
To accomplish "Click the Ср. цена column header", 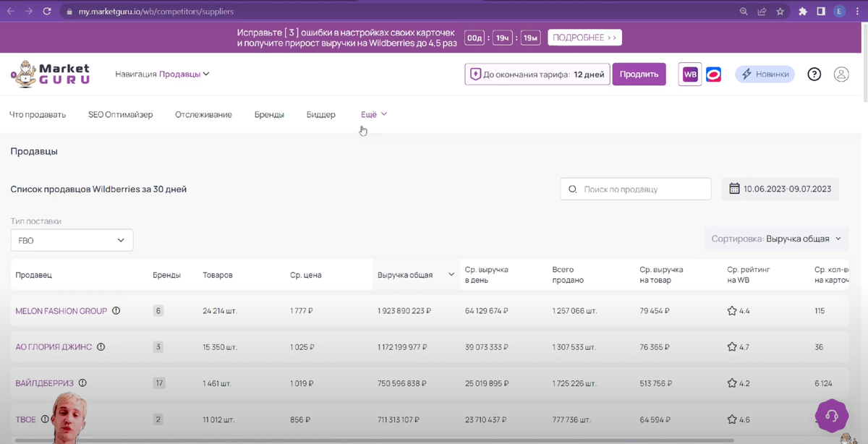I will (306, 275).
